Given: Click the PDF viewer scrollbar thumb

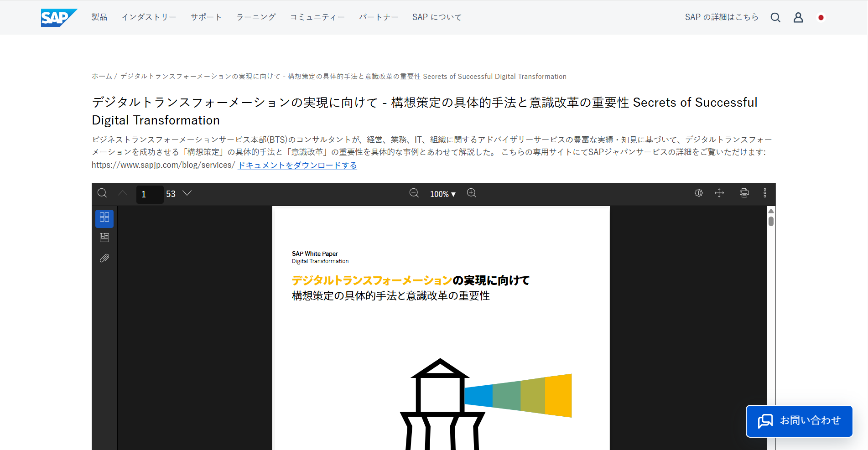Looking at the screenshot, I should pos(771,221).
